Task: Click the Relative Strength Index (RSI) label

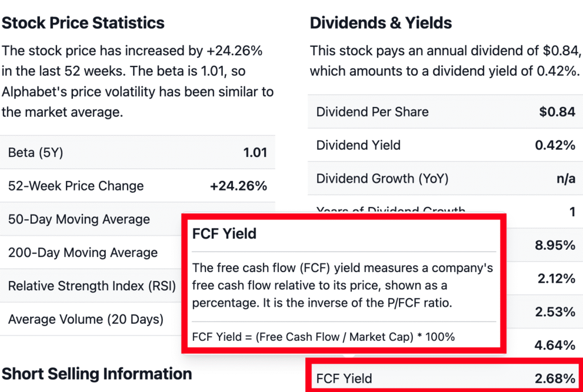Action: tap(92, 286)
